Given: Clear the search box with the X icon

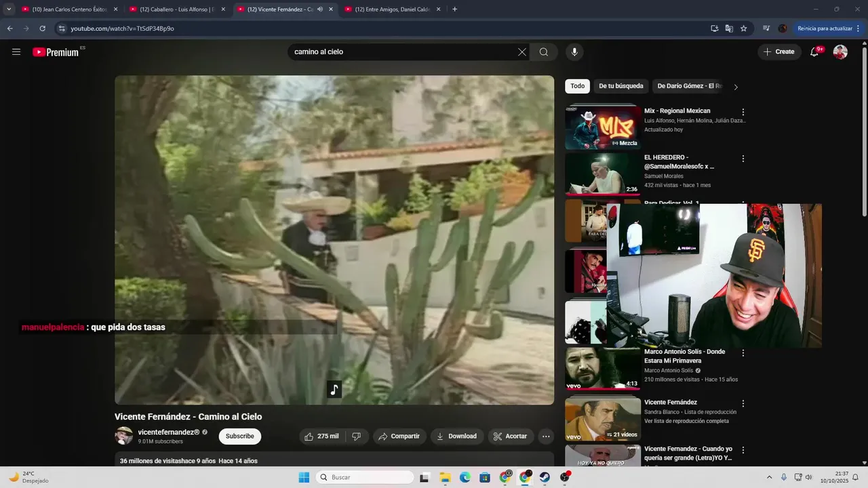Looking at the screenshot, I should (x=522, y=52).
